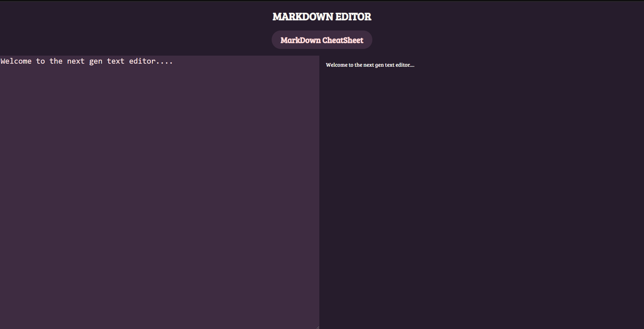The image size is (644, 329).
Task: Click the word 'text' in the editor textarea
Action: click(116, 61)
